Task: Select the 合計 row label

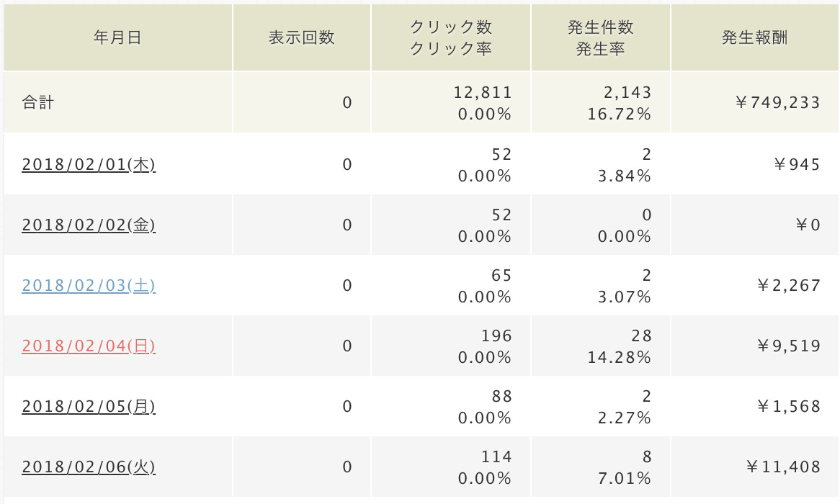Action: coord(38,102)
